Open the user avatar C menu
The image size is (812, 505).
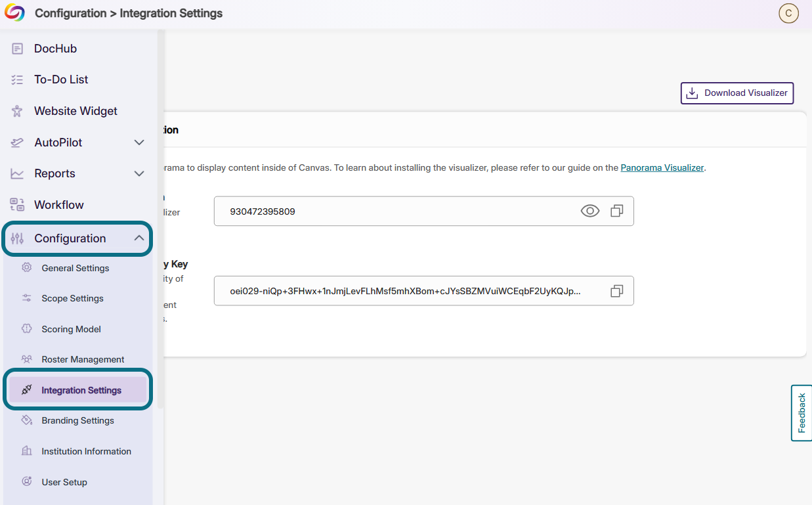[788, 13]
